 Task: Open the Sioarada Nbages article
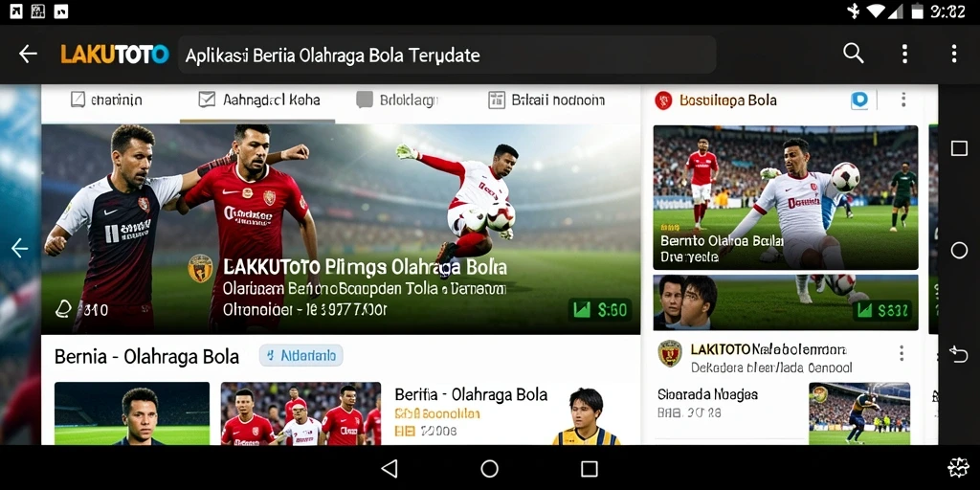(707, 394)
